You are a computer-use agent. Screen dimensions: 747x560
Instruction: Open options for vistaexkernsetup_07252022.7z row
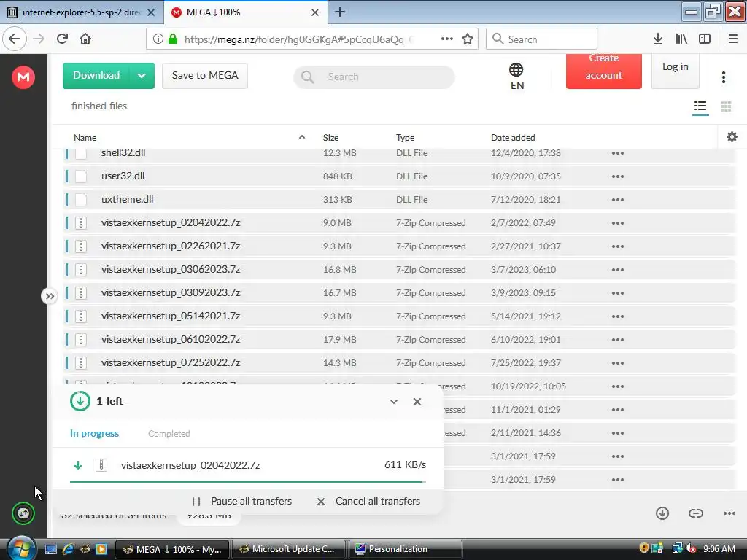pyautogui.click(x=617, y=363)
